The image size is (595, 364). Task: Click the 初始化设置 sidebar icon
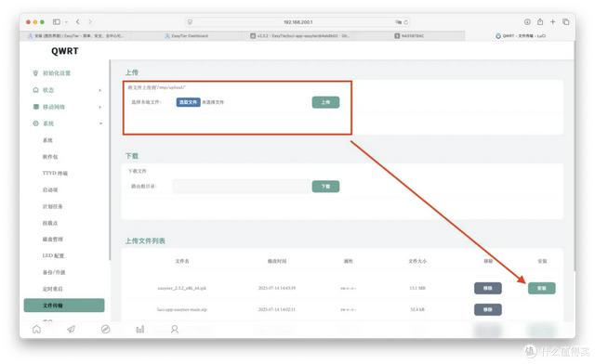[x=35, y=73]
